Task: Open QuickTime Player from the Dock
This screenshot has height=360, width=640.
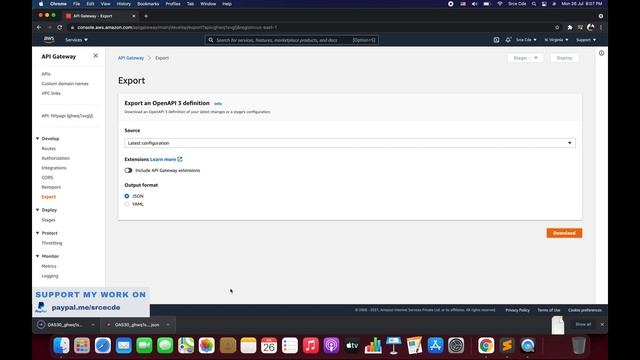Action: point(528,345)
